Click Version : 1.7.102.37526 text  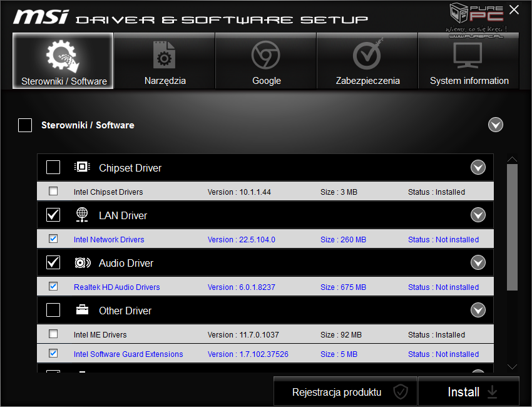point(248,354)
